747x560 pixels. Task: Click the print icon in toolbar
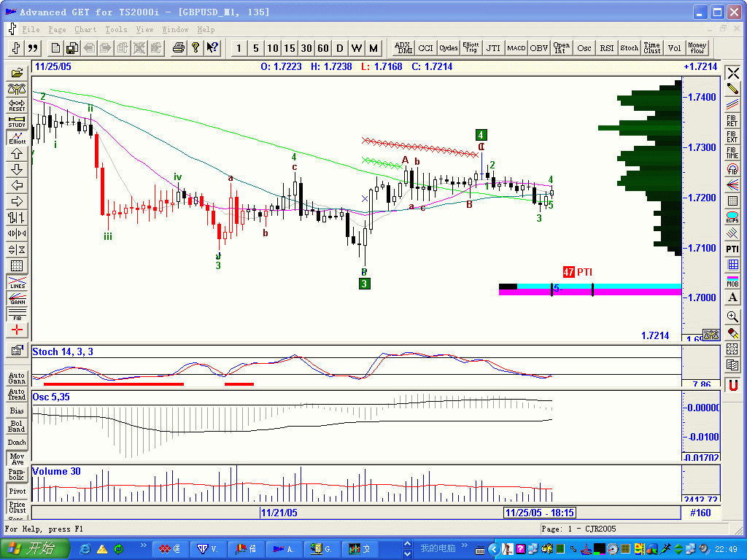coord(179,47)
